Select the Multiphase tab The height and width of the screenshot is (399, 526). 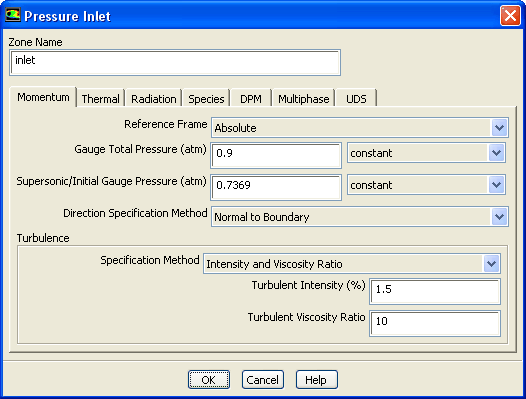pos(304,99)
